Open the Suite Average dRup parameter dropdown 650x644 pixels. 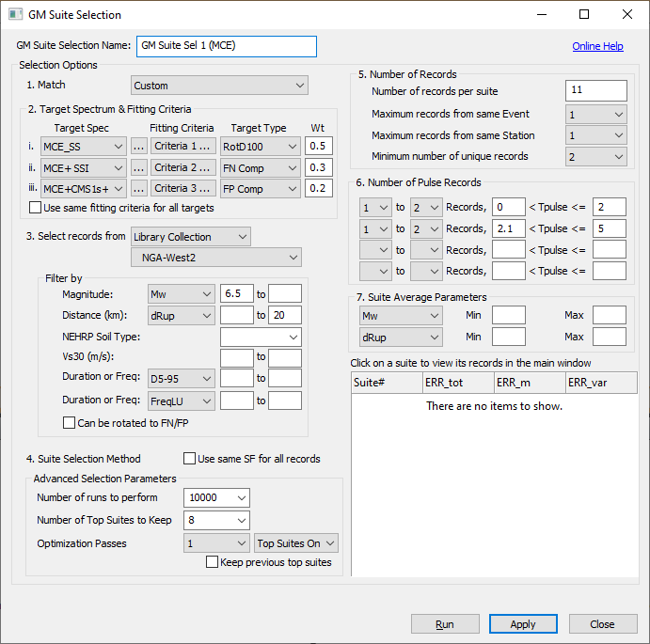pyautogui.click(x=401, y=338)
